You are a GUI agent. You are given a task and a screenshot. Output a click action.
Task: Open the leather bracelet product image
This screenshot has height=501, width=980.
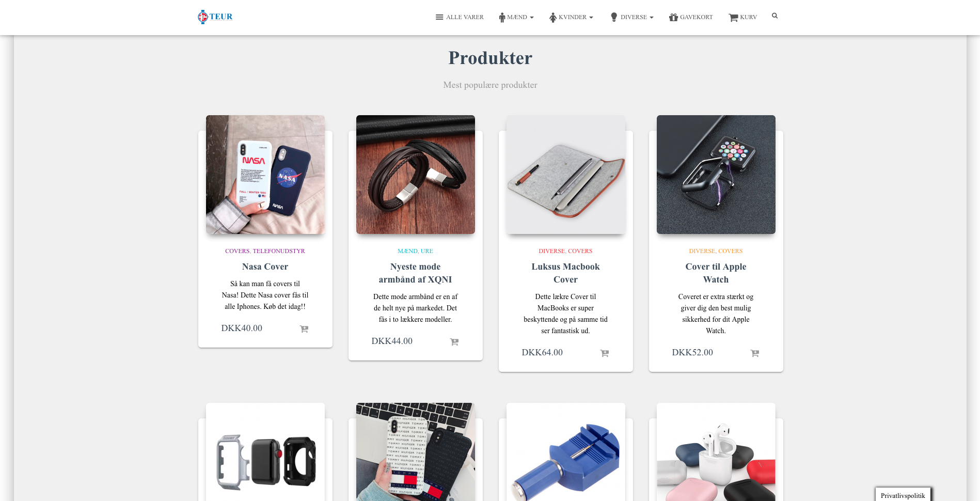coord(416,175)
